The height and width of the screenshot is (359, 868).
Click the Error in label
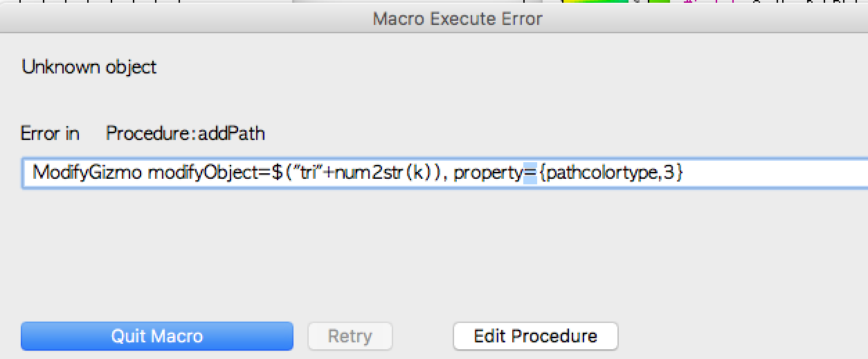coord(50,133)
